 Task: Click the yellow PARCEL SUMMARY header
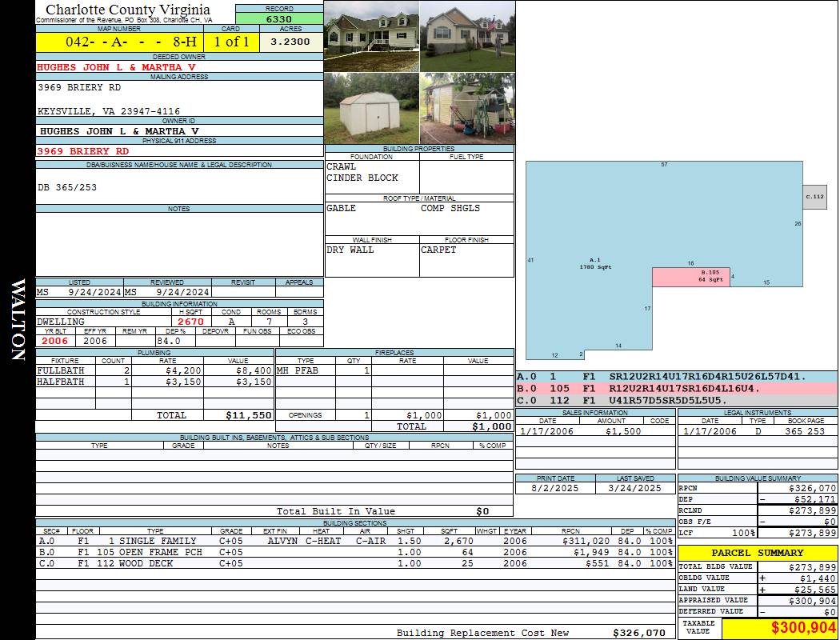(x=758, y=553)
